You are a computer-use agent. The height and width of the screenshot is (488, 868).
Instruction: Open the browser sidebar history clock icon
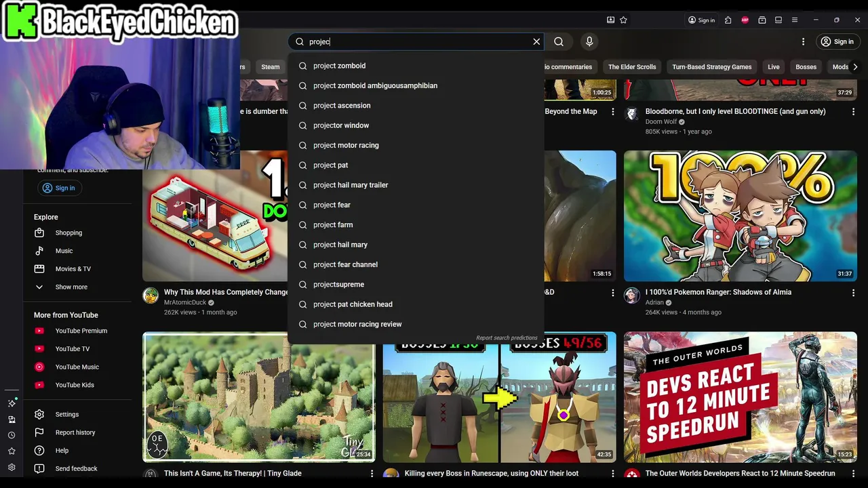tap(12, 435)
